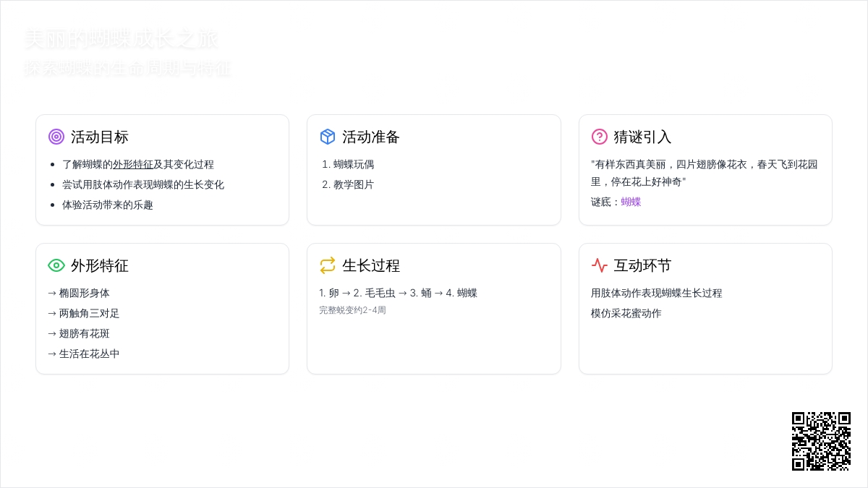Select the 活动目标 heading
The width and height of the screenshot is (868, 488).
[x=100, y=137]
